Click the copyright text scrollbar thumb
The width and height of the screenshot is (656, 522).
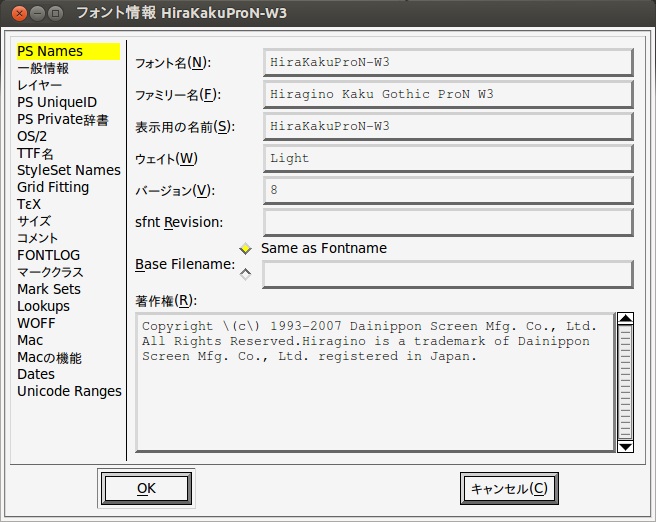[625, 382]
